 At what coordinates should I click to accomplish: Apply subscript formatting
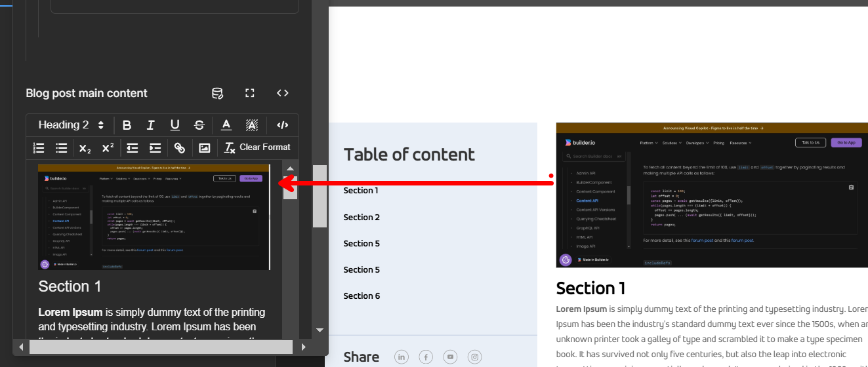tap(85, 148)
